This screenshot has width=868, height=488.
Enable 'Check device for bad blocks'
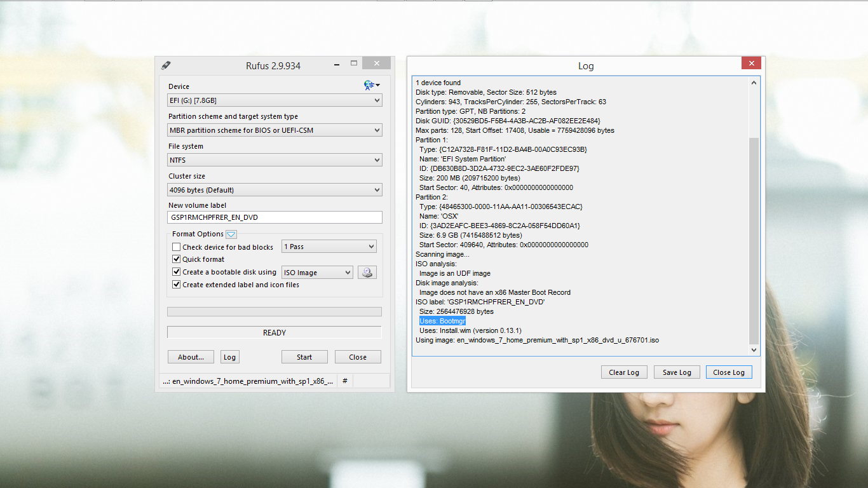point(177,247)
